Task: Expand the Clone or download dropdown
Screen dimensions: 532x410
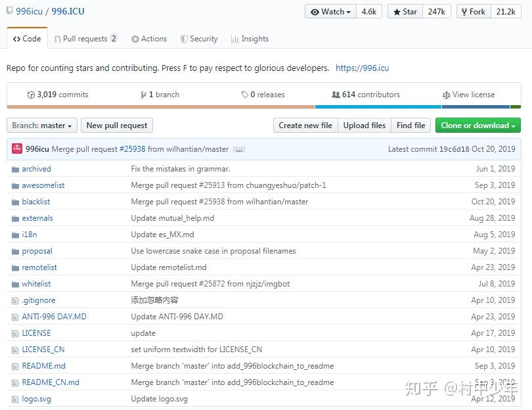Action: pyautogui.click(x=477, y=125)
